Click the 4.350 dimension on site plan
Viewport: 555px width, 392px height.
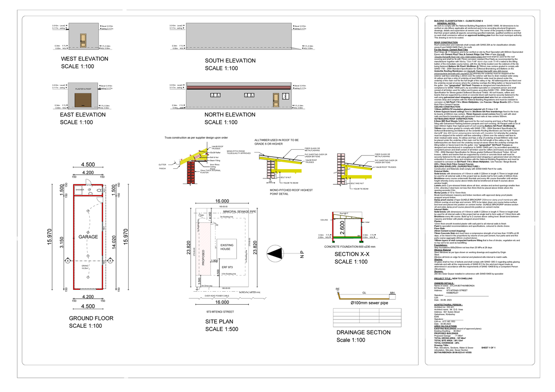(210, 216)
